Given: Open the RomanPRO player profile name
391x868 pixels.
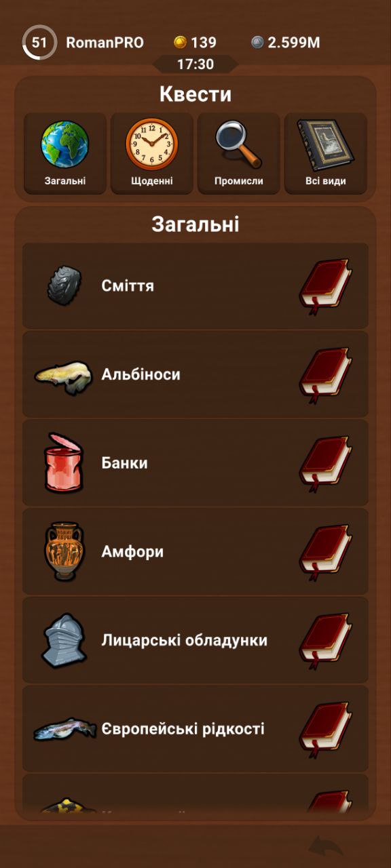Looking at the screenshot, I should [x=105, y=43].
